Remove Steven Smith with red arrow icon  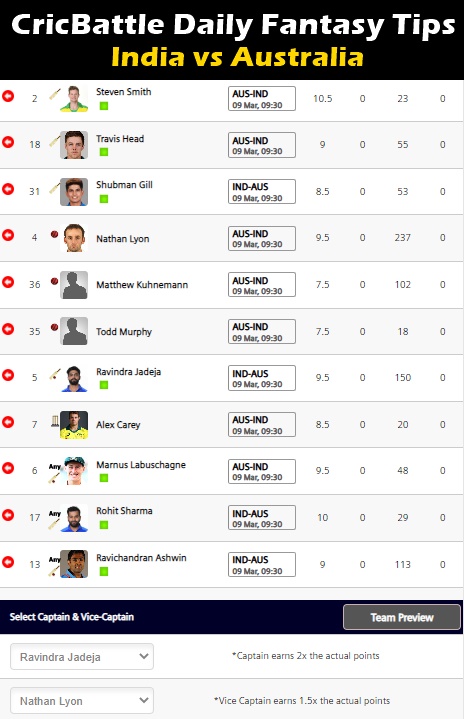click(x=8, y=96)
